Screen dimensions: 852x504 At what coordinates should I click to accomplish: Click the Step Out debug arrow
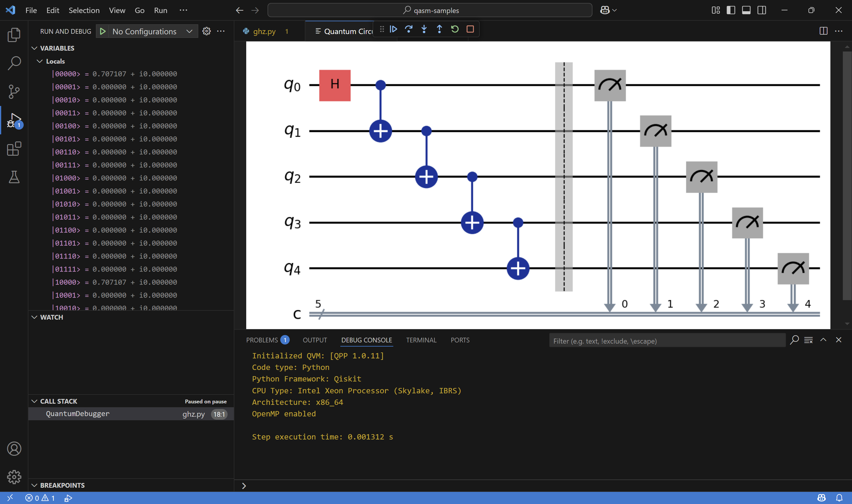(439, 29)
